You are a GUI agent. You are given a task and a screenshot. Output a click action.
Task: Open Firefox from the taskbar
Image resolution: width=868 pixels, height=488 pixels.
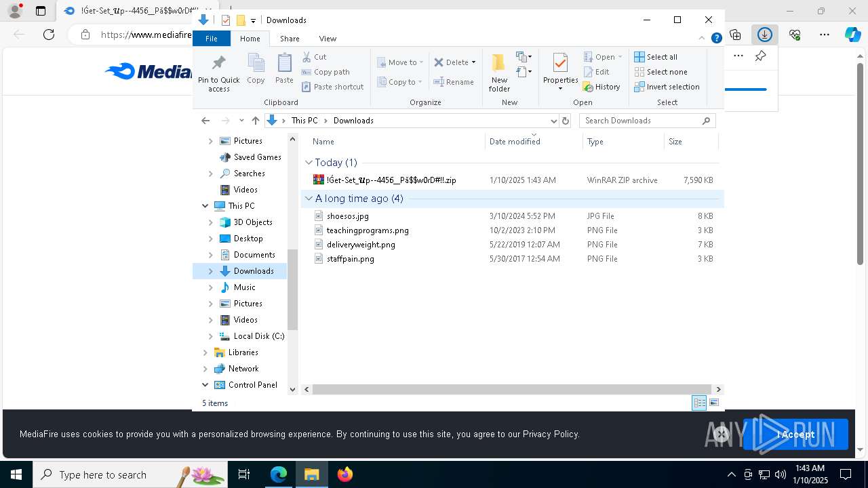coord(345,474)
